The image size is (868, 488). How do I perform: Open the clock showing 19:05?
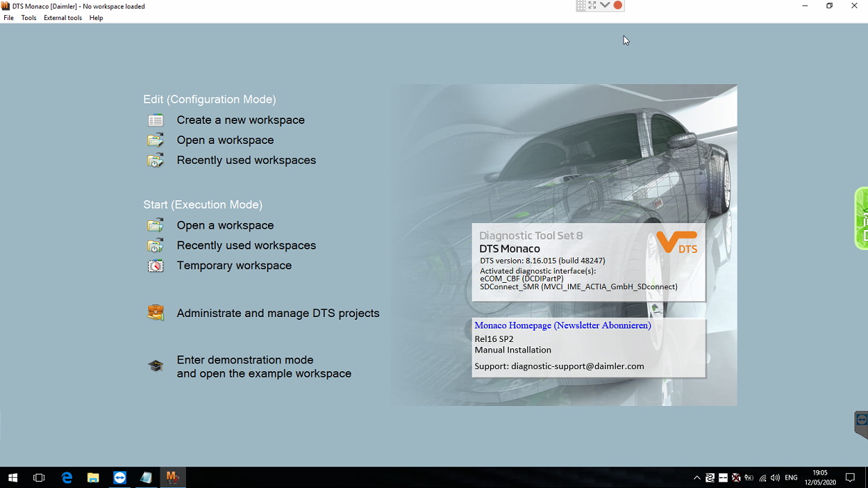pos(820,477)
